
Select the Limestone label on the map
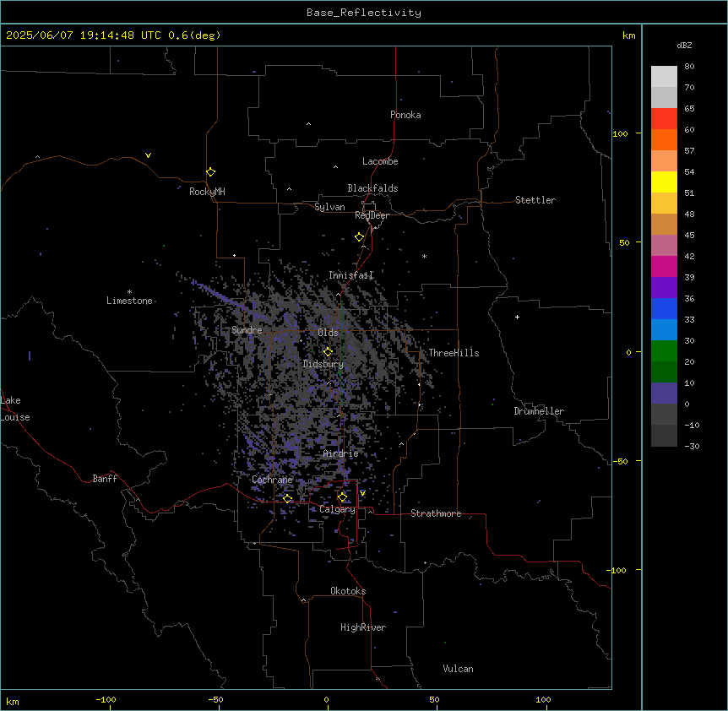tap(129, 301)
